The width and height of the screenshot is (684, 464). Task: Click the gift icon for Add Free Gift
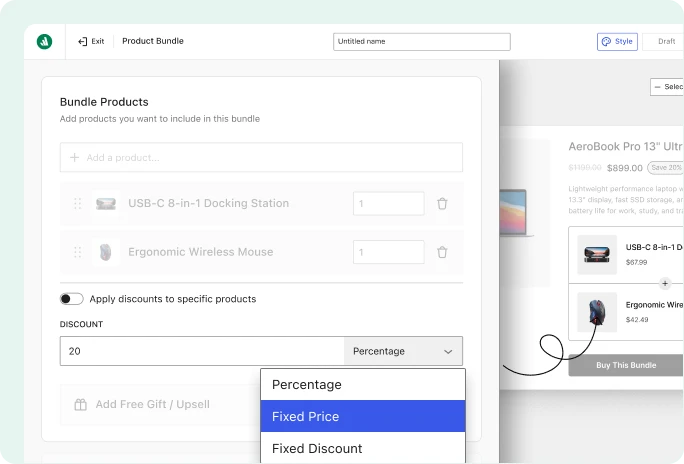click(x=81, y=405)
